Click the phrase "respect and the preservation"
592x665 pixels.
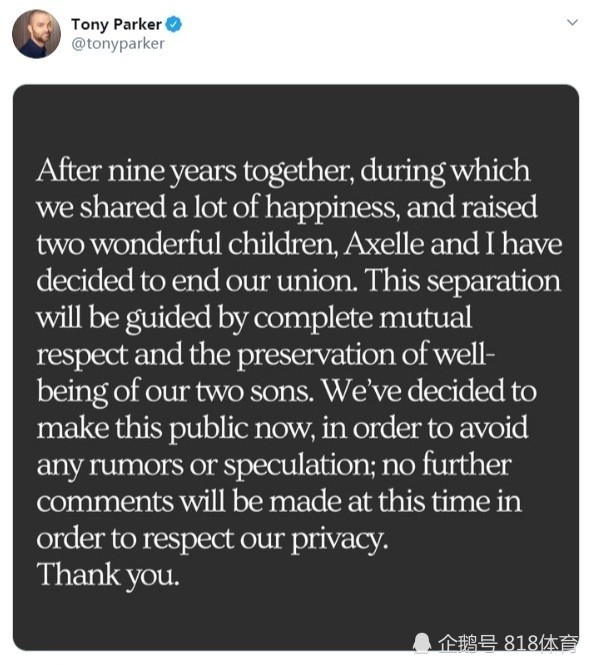tap(215, 355)
